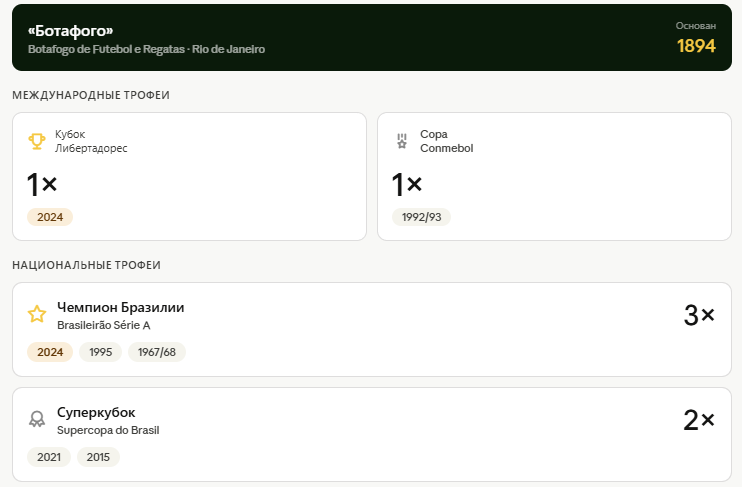Select the 2015 Supercopa year chip
Screen dimensions: 742x487
(98, 457)
